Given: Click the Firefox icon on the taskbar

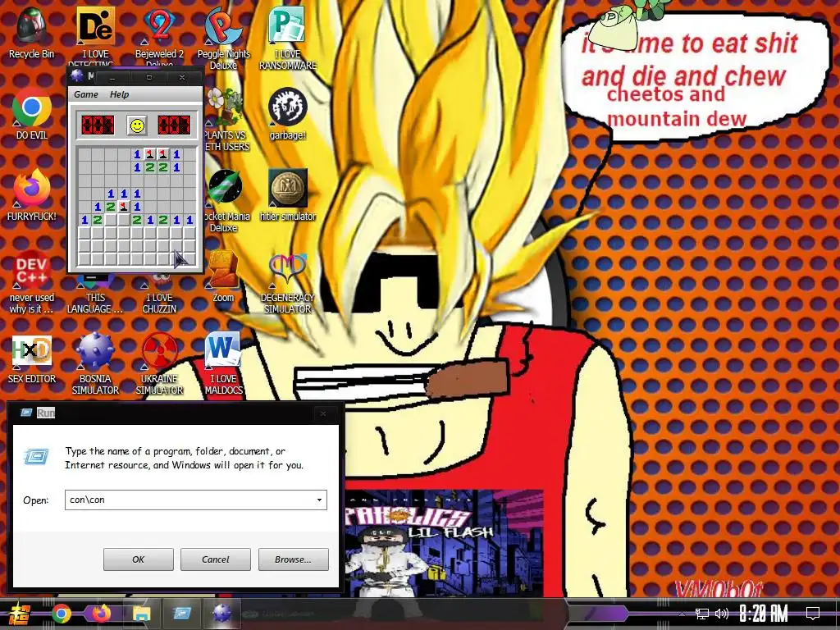Looking at the screenshot, I should tap(101, 614).
